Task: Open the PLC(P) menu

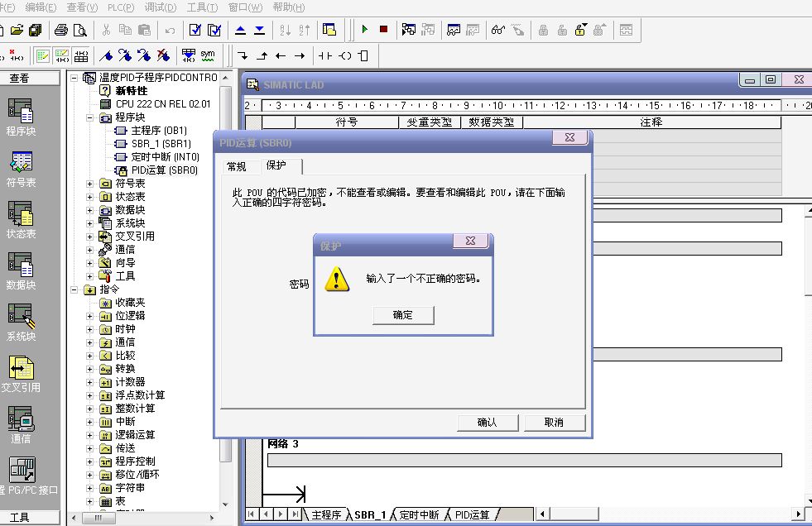Action: pyautogui.click(x=121, y=7)
